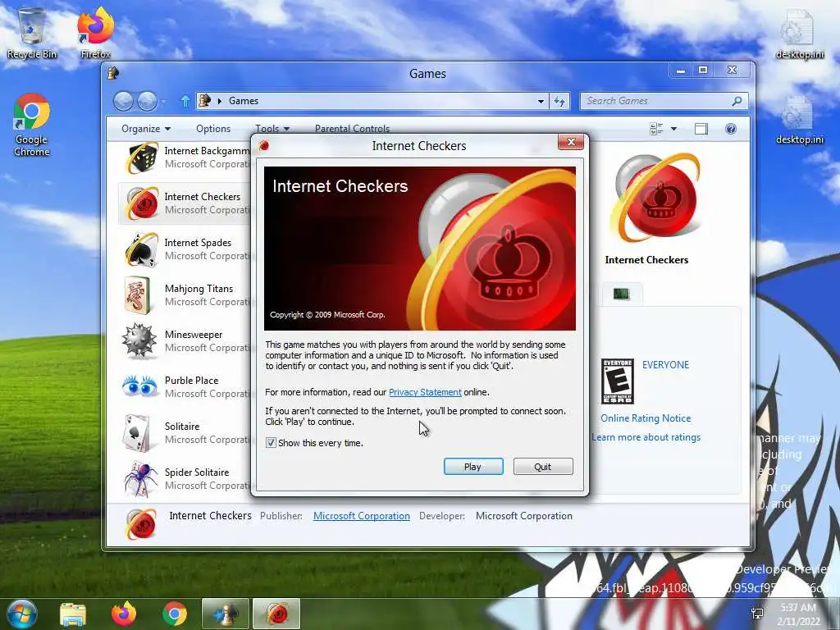Click the Games breadcrumb in address bar
This screenshot has height=630, width=840.
pyautogui.click(x=243, y=101)
